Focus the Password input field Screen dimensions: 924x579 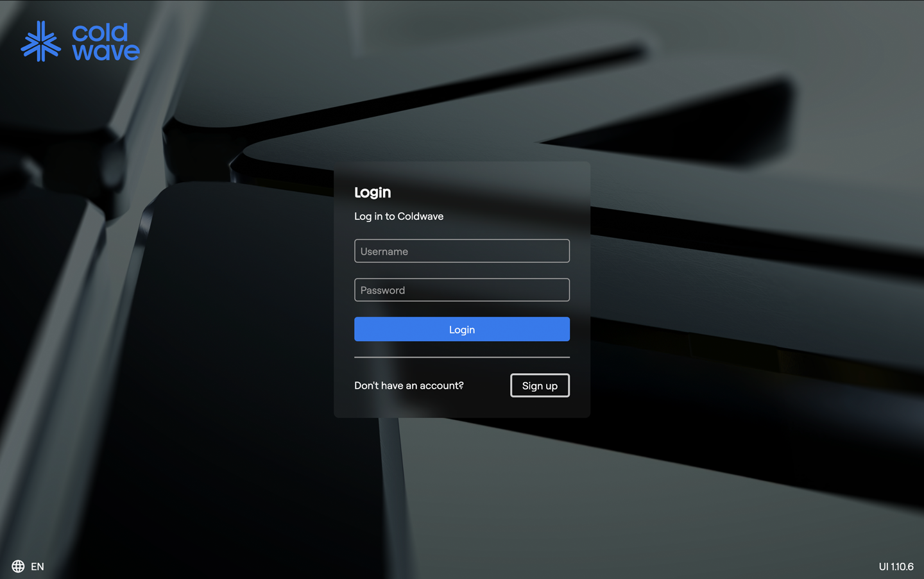(x=462, y=290)
